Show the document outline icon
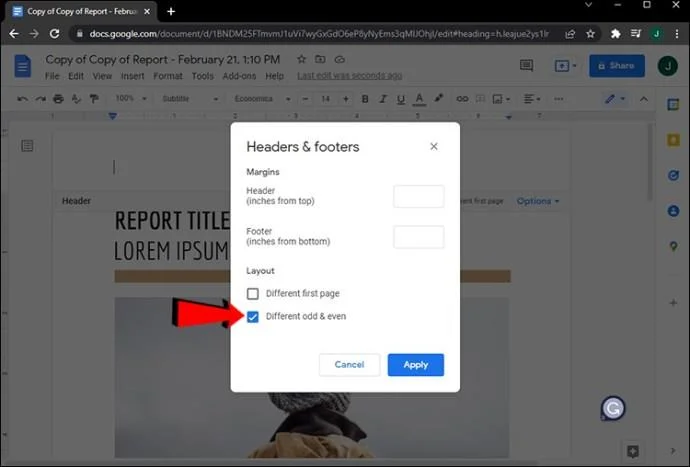Viewport: 690px width, 467px height. [x=27, y=146]
